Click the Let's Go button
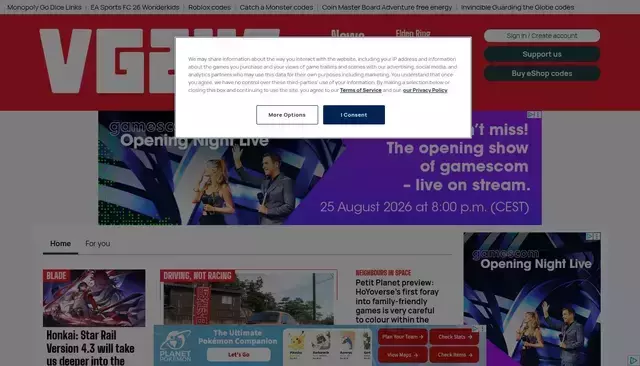 click(238, 355)
